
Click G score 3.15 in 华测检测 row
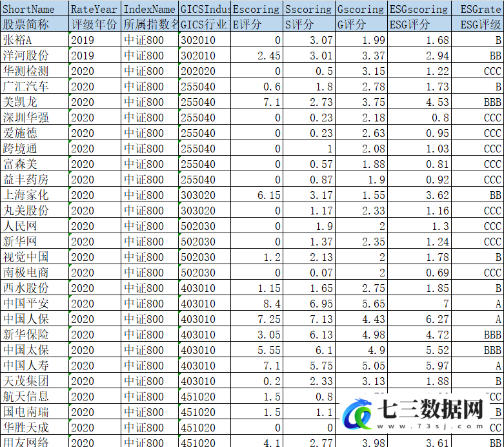[361, 70]
